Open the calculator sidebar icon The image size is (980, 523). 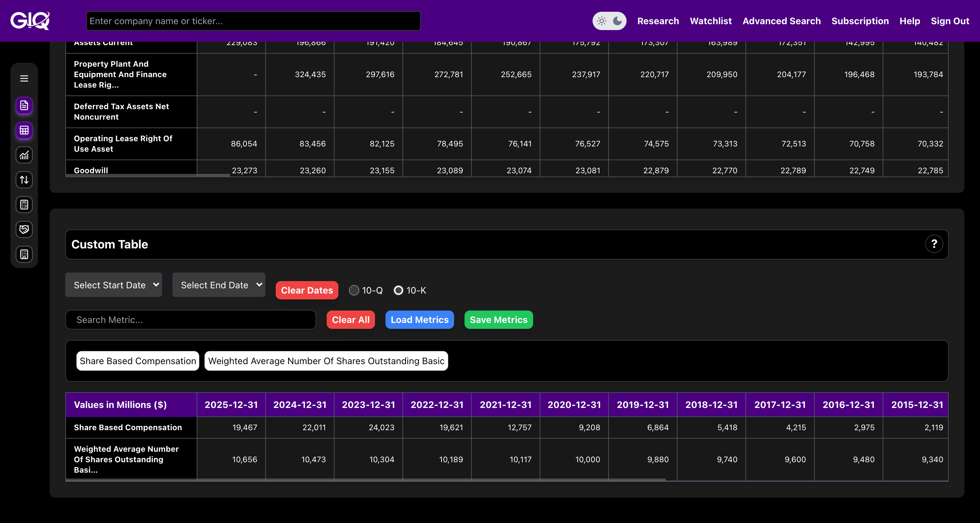pos(24,205)
